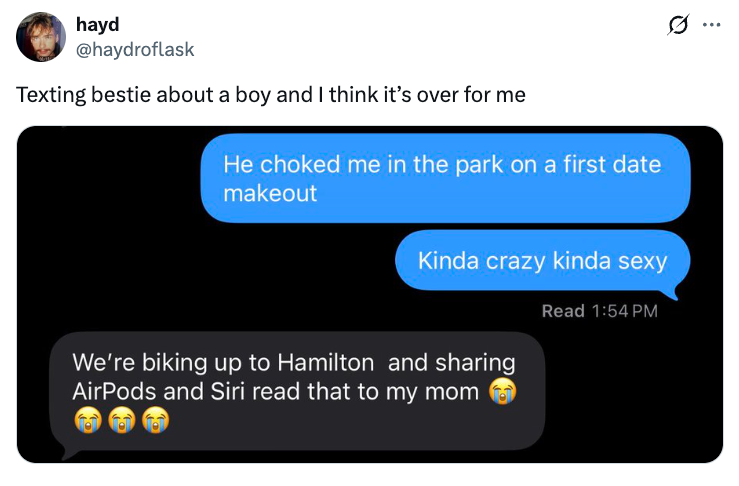Screen dimensions: 739x486
Task: Click the last crying emoji on the last line
Action: click(x=156, y=420)
